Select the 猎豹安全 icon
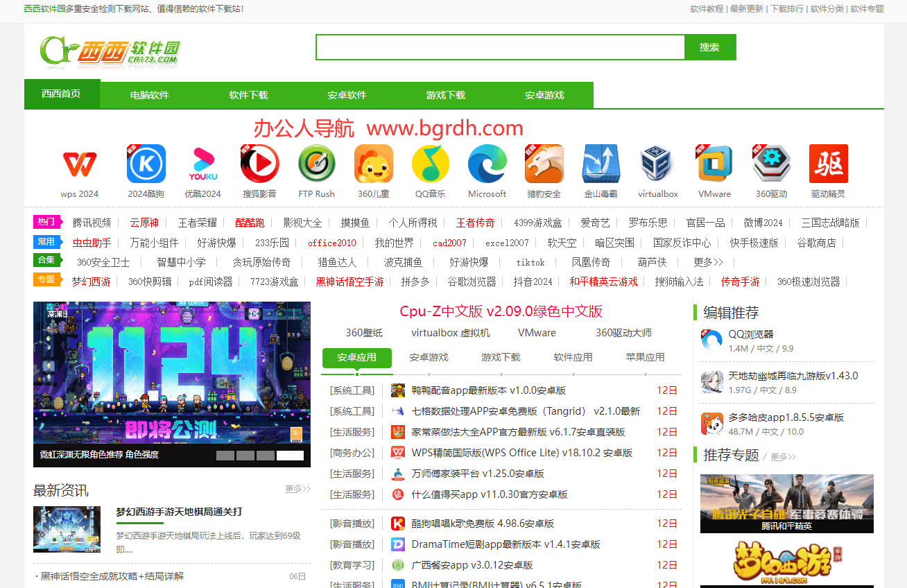Image resolution: width=907 pixels, height=588 pixels. coord(544,164)
